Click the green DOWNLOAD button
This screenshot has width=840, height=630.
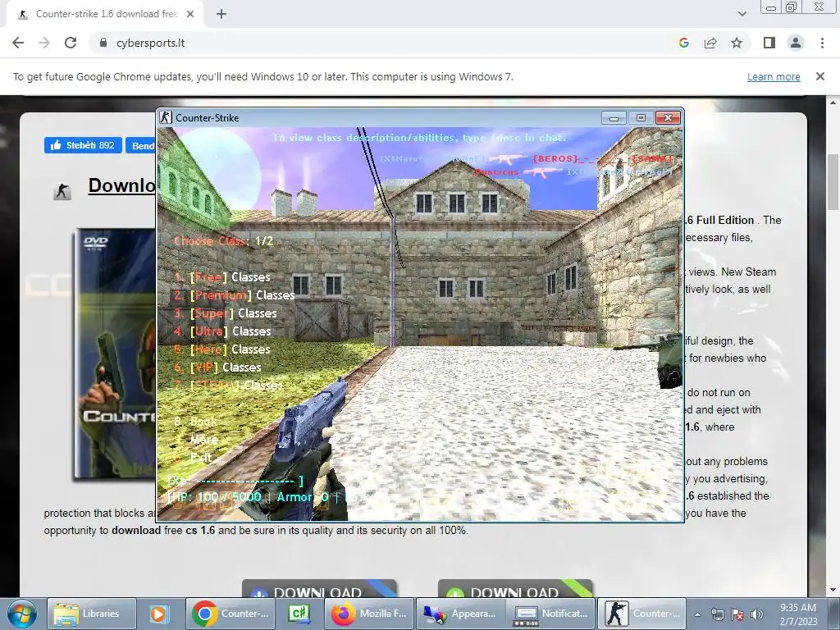[x=515, y=589]
